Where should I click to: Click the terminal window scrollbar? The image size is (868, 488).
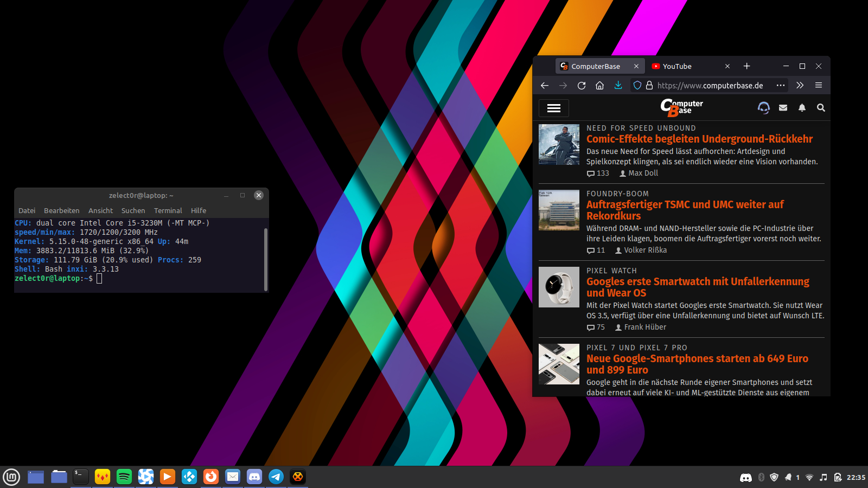pyautogui.click(x=266, y=259)
